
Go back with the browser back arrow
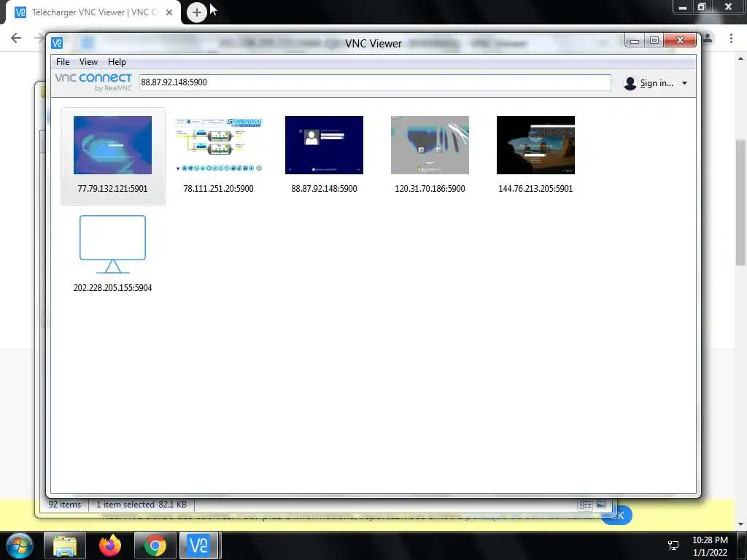(16, 38)
